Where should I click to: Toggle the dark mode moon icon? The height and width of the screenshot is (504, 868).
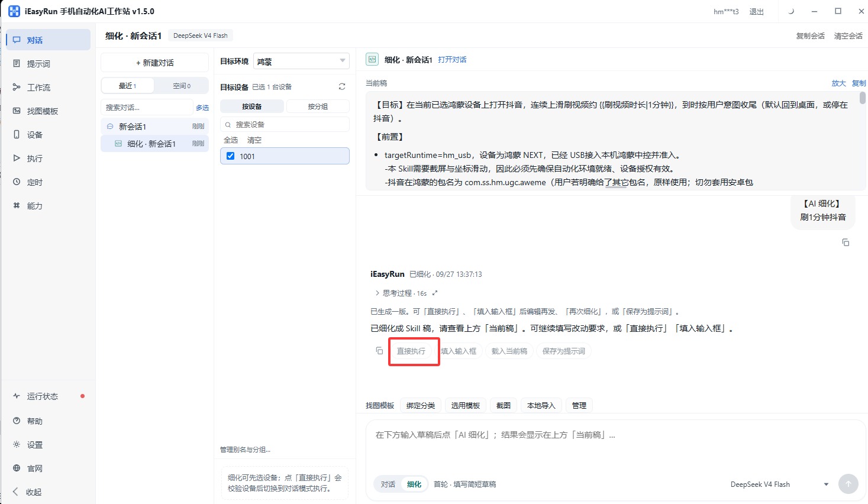[x=791, y=11]
